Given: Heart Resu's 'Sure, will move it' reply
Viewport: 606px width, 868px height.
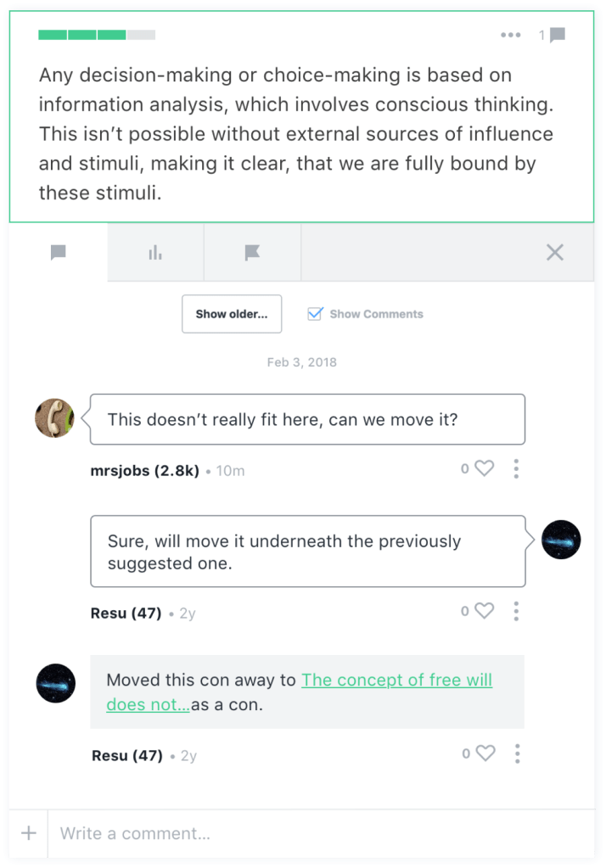Looking at the screenshot, I should click(x=484, y=611).
